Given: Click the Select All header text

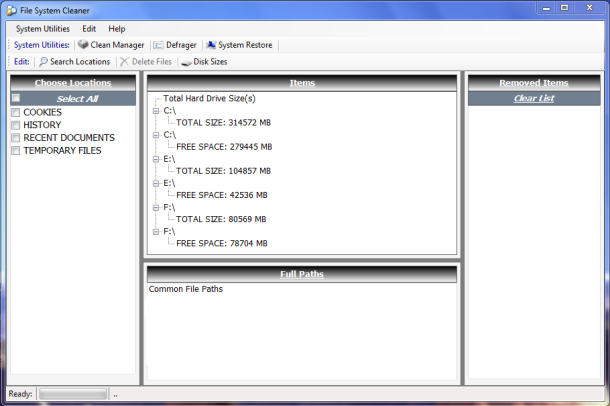Looking at the screenshot, I should click(77, 99).
